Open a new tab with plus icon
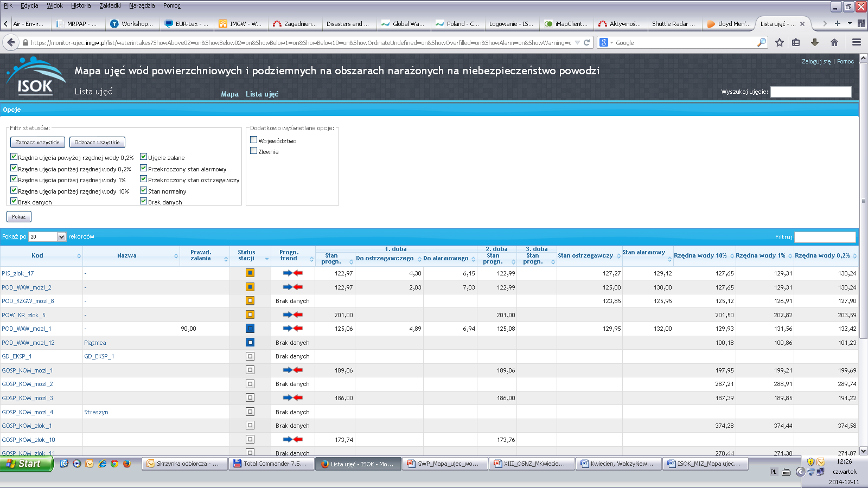The image size is (868, 488). click(x=838, y=23)
